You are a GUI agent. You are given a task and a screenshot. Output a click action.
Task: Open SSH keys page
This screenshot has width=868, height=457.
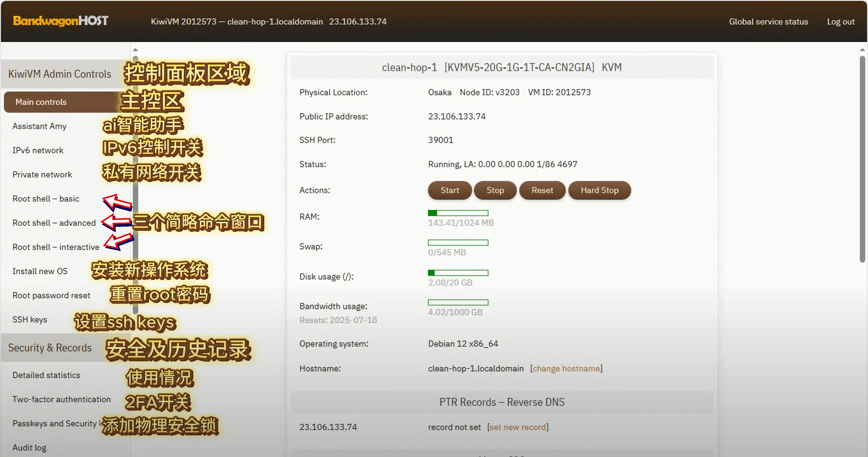[29, 320]
